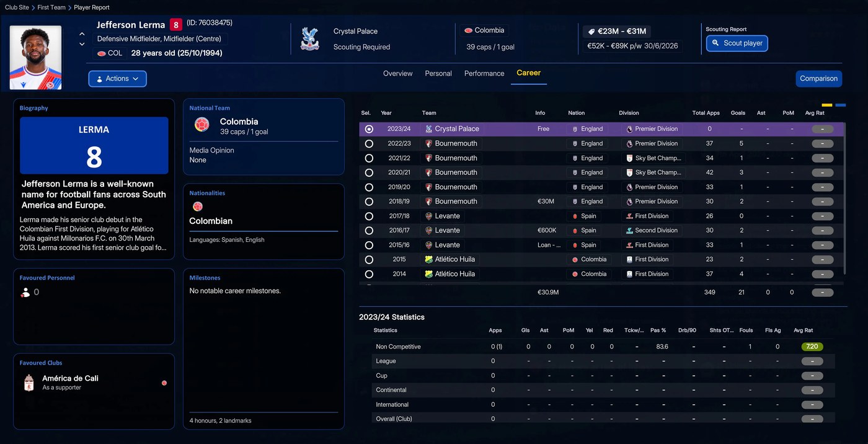Click the COL flag beside the player's age
The image size is (868, 444).
[102, 53]
